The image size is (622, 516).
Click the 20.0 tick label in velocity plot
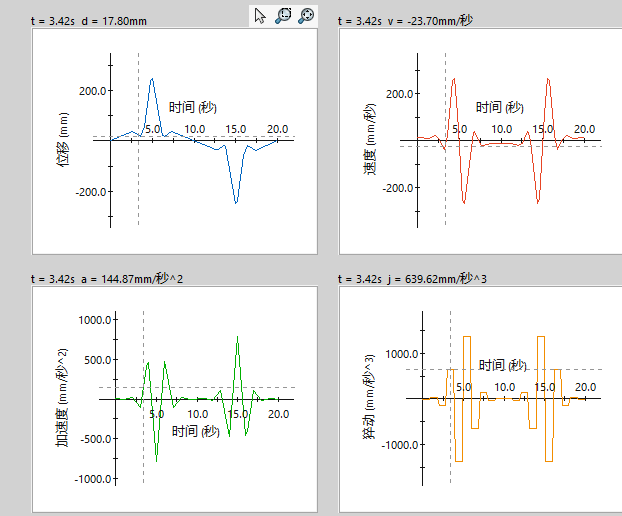point(582,129)
